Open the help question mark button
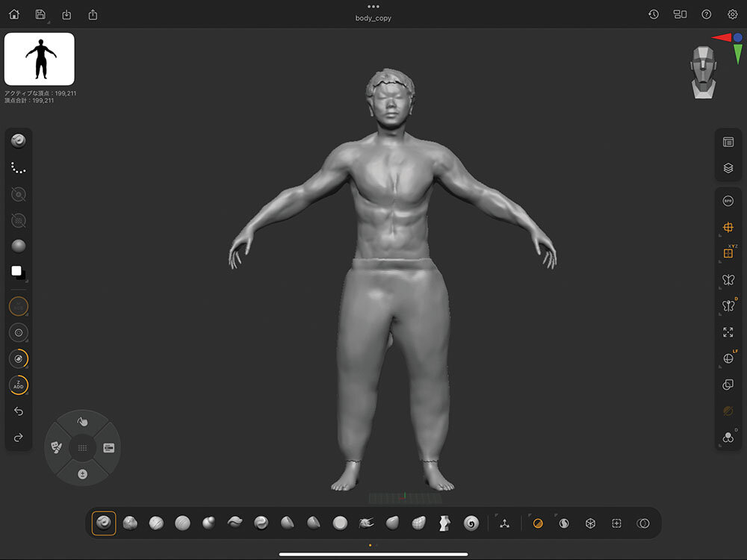The width and height of the screenshot is (747, 560). point(706,14)
